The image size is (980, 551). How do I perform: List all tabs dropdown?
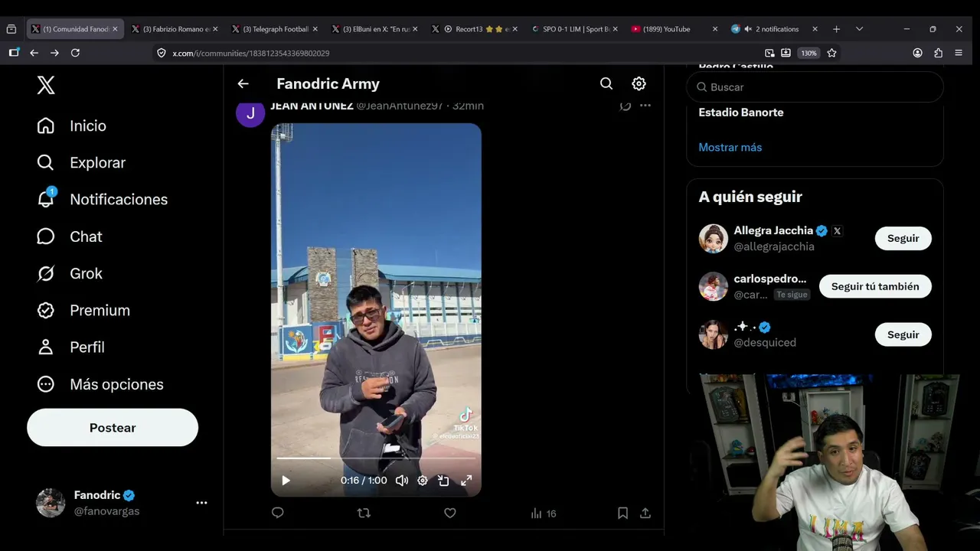[x=859, y=29]
